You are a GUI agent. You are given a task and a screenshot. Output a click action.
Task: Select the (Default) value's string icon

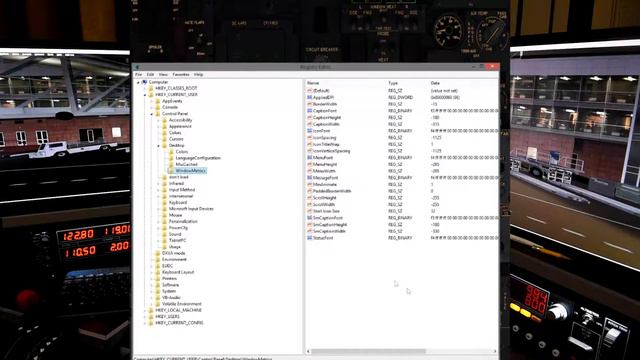[x=309, y=91]
